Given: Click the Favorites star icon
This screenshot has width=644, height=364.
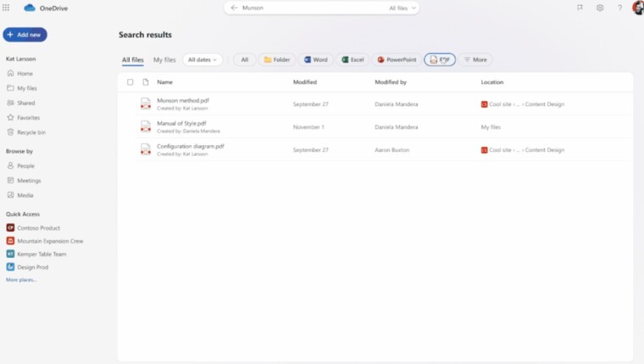Looking at the screenshot, I should (x=11, y=118).
